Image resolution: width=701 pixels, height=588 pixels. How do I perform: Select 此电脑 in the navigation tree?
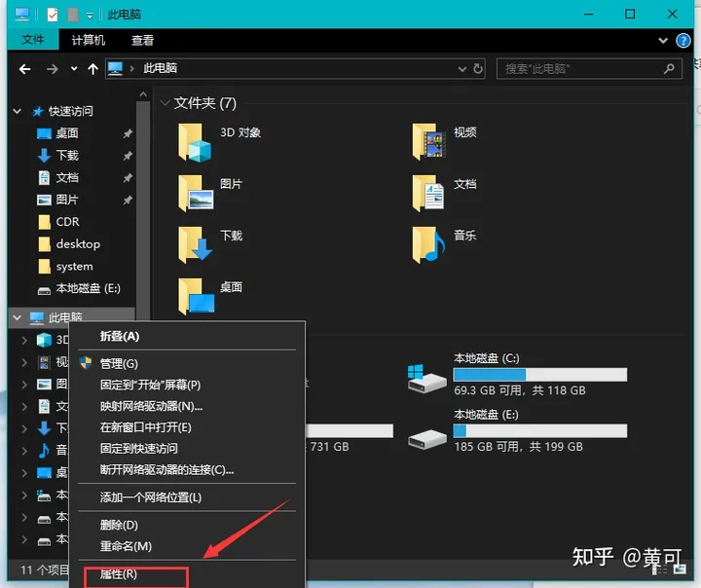click(x=65, y=317)
